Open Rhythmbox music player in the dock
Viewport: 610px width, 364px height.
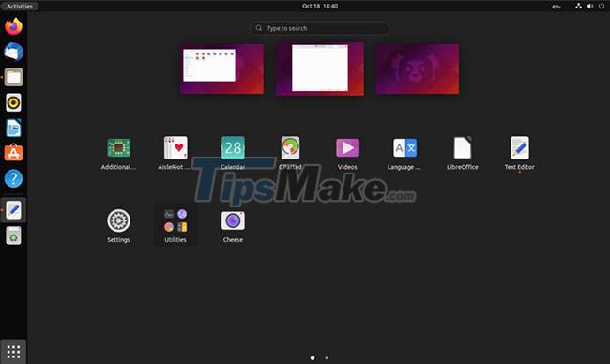[x=14, y=102]
